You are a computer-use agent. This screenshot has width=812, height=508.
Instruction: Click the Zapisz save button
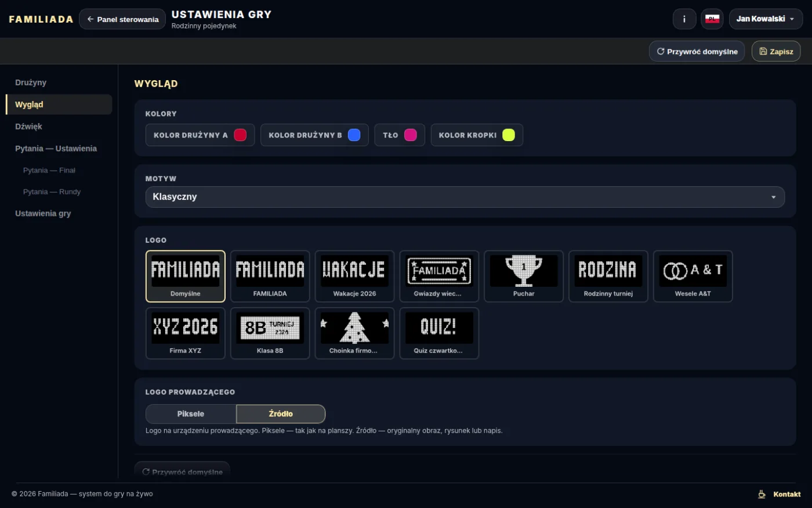(776, 52)
